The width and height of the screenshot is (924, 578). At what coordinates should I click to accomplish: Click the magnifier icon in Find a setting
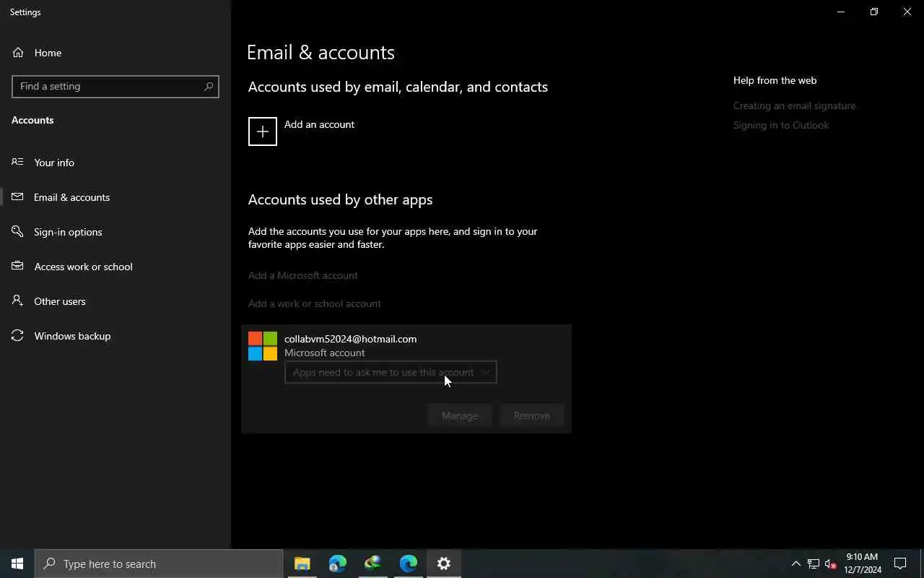pyautogui.click(x=209, y=86)
